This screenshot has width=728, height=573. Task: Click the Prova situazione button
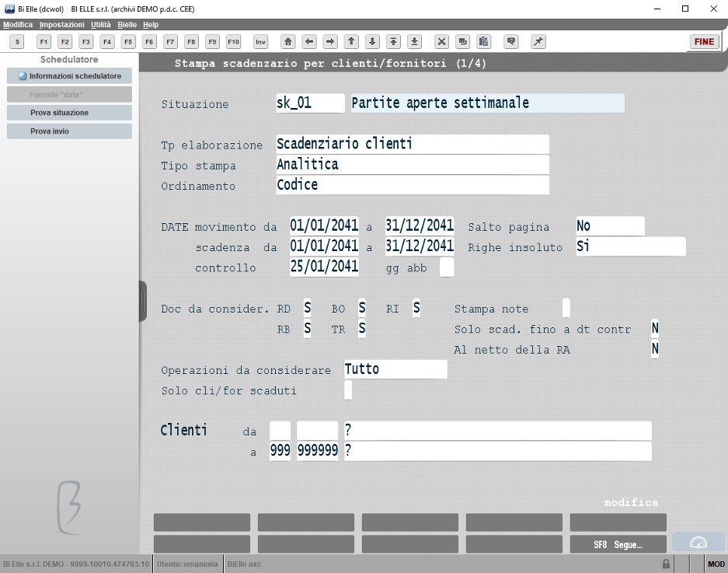[69, 113]
